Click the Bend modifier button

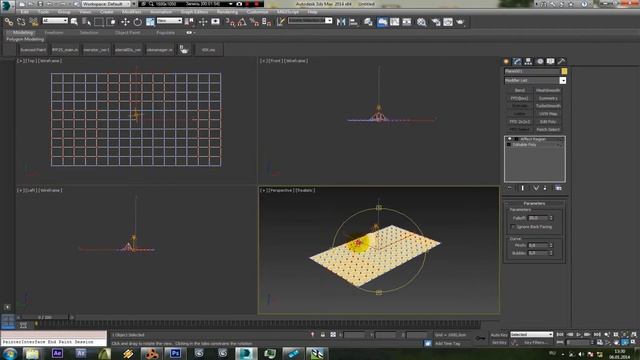(x=519, y=91)
